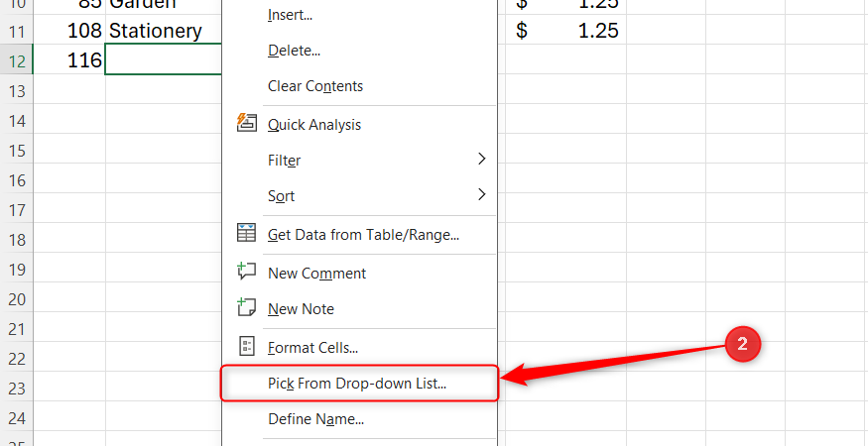Select row 12 header
This screenshot has height=446, width=868.
pyautogui.click(x=17, y=59)
